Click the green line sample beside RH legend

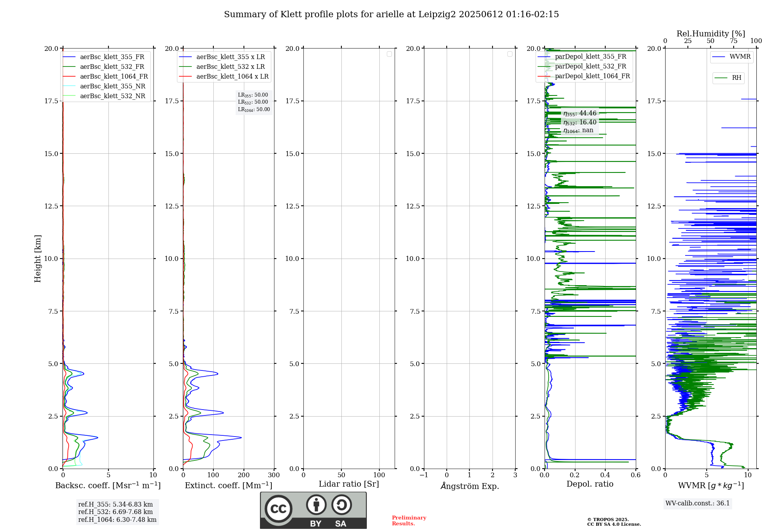pos(721,78)
